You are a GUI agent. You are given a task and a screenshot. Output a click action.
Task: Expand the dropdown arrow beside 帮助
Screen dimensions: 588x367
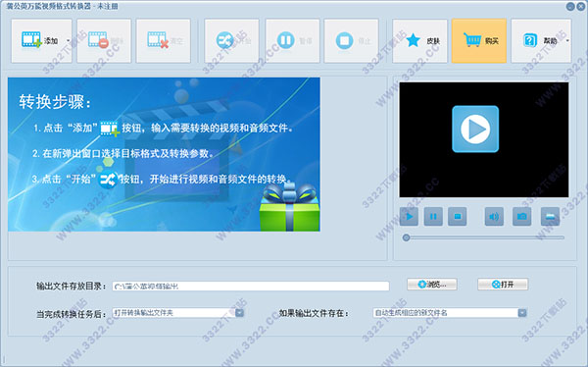tap(567, 40)
